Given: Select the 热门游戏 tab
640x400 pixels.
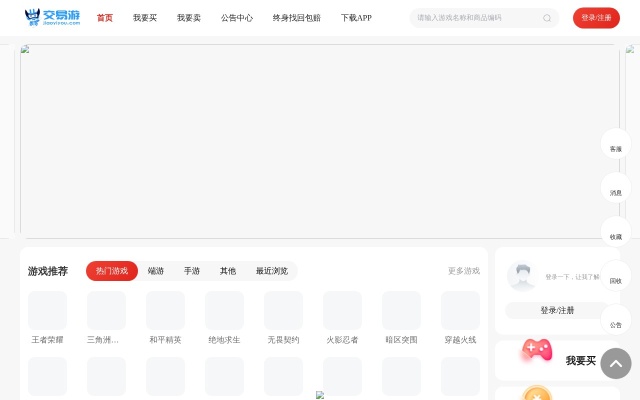Looking at the screenshot, I should 112,271.
